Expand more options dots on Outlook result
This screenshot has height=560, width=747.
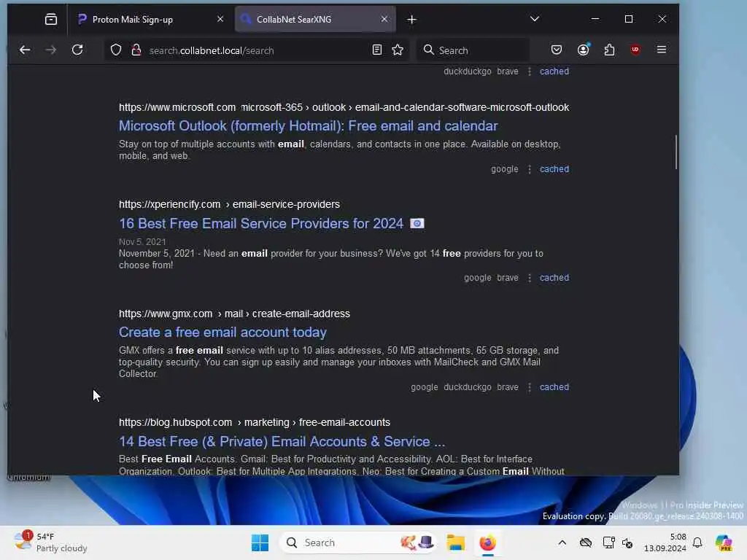[x=530, y=169]
